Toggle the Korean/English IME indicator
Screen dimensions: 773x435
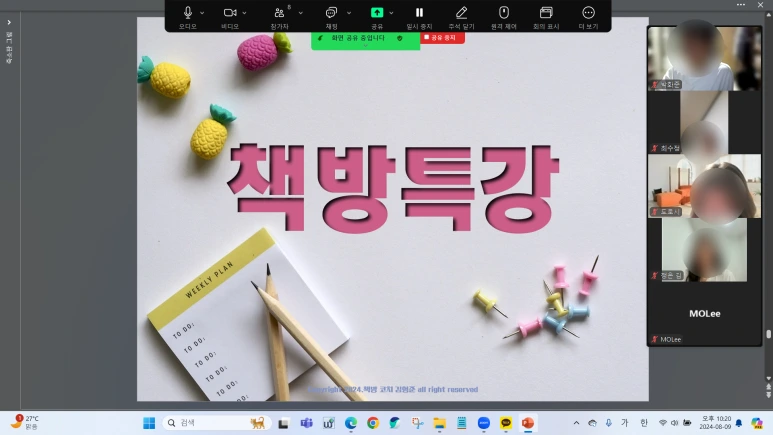tap(643, 423)
